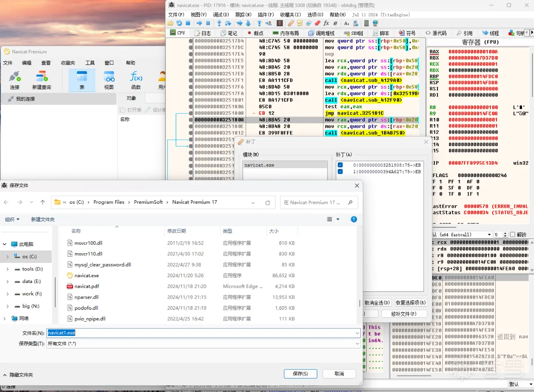
Task: Click 新建文件夹 new folder in save dialog
Action: coord(43,219)
